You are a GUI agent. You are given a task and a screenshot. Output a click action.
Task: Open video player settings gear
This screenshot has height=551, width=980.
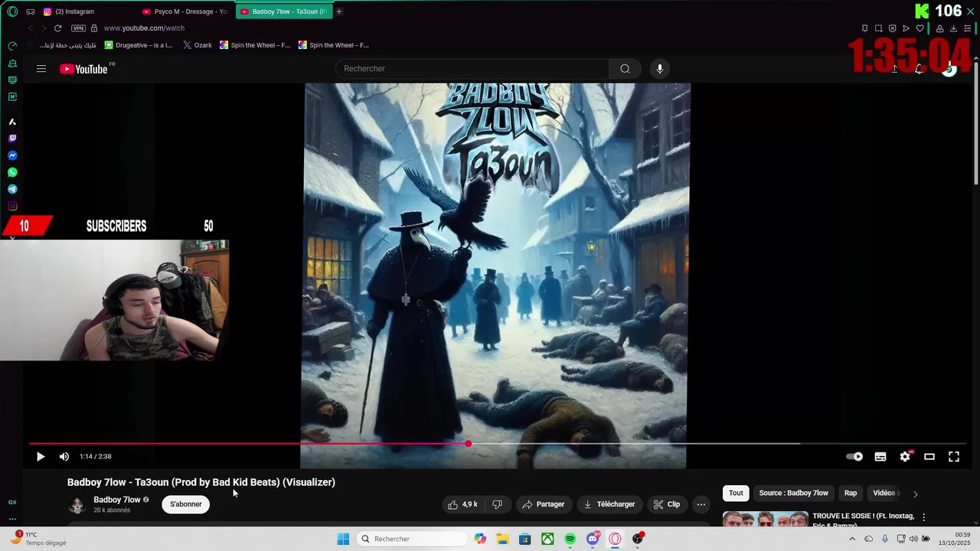click(905, 457)
